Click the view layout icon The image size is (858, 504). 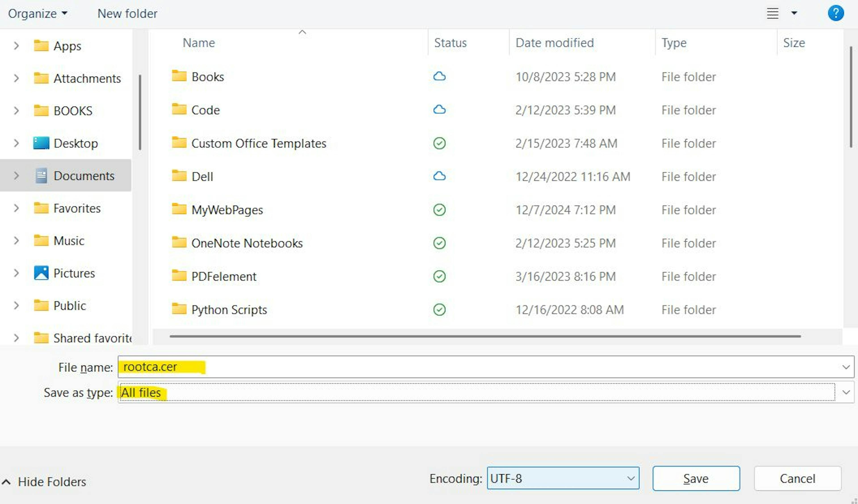tap(773, 13)
